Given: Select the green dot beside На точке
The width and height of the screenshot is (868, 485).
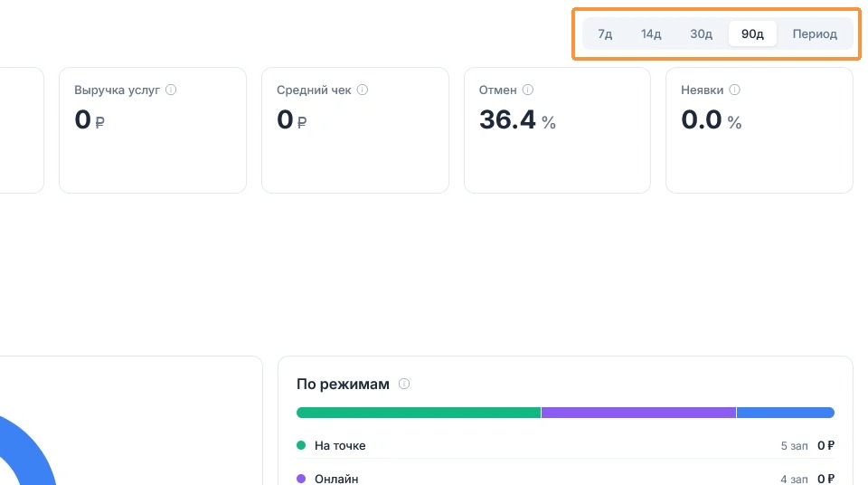Looking at the screenshot, I should [x=301, y=445].
